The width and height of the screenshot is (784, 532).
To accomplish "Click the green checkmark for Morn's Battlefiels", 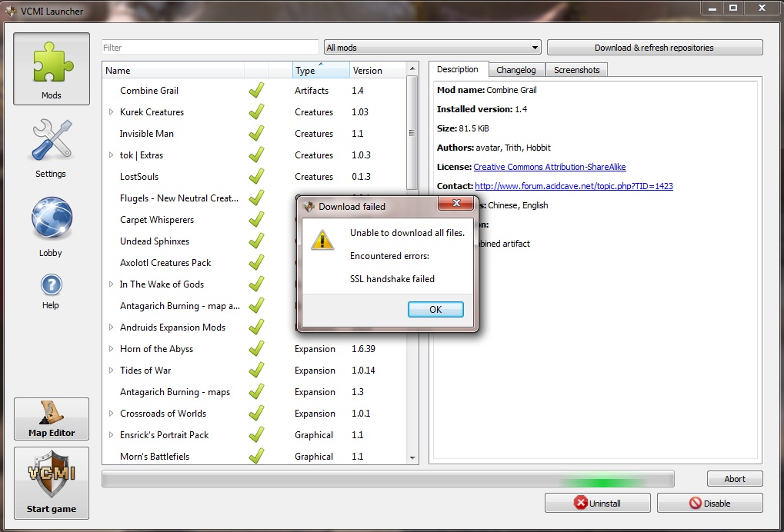I will (256, 456).
